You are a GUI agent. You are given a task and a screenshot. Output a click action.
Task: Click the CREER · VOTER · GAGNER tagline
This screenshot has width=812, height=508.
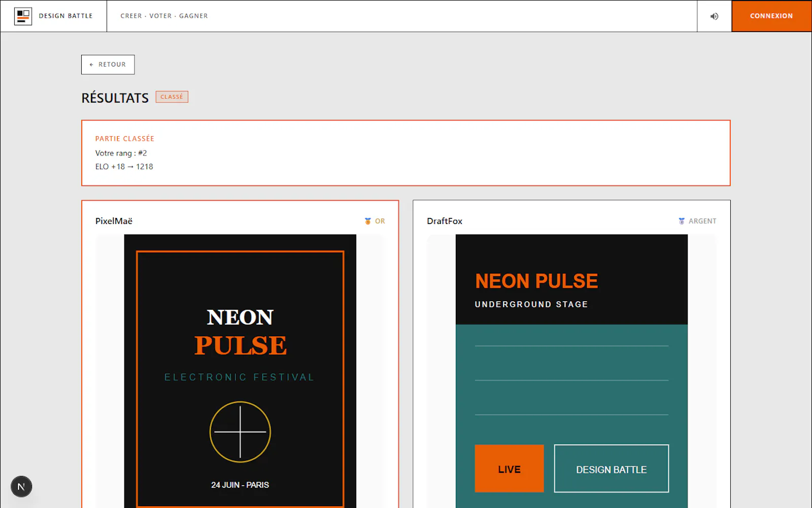tap(164, 16)
